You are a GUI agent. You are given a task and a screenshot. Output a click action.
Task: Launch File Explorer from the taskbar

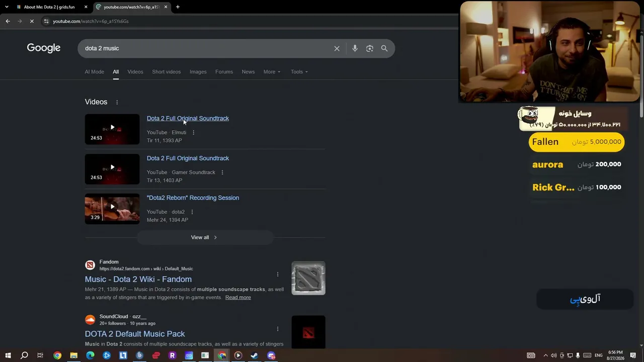coord(73,355)
